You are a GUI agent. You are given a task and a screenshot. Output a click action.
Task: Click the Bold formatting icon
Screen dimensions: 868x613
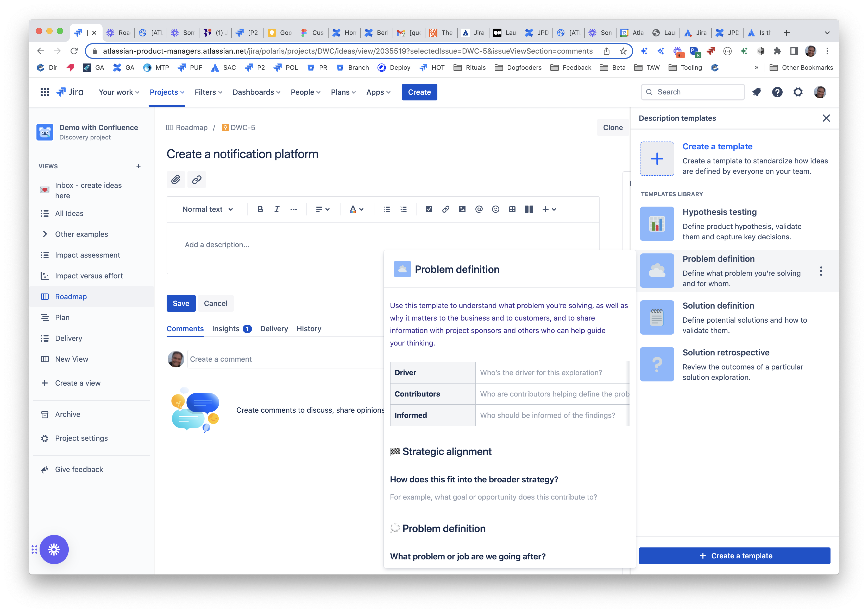pyautogui.click(x=260, y=209)
